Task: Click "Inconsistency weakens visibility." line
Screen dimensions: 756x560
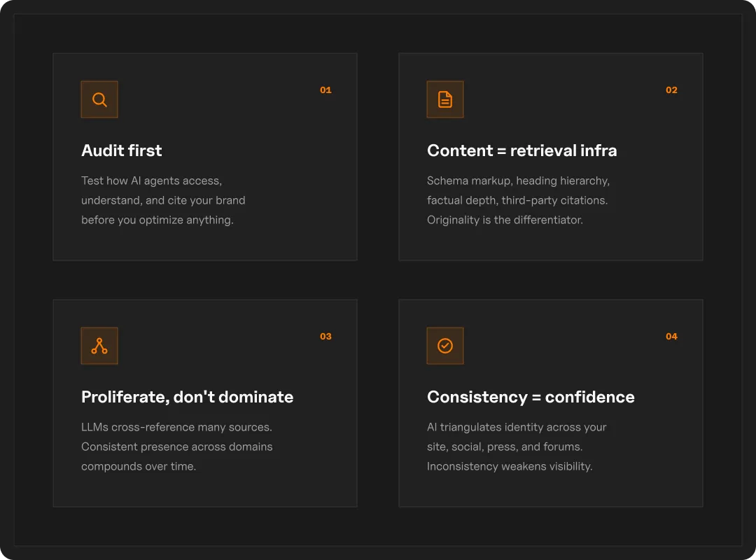Action: click(510, 466)
